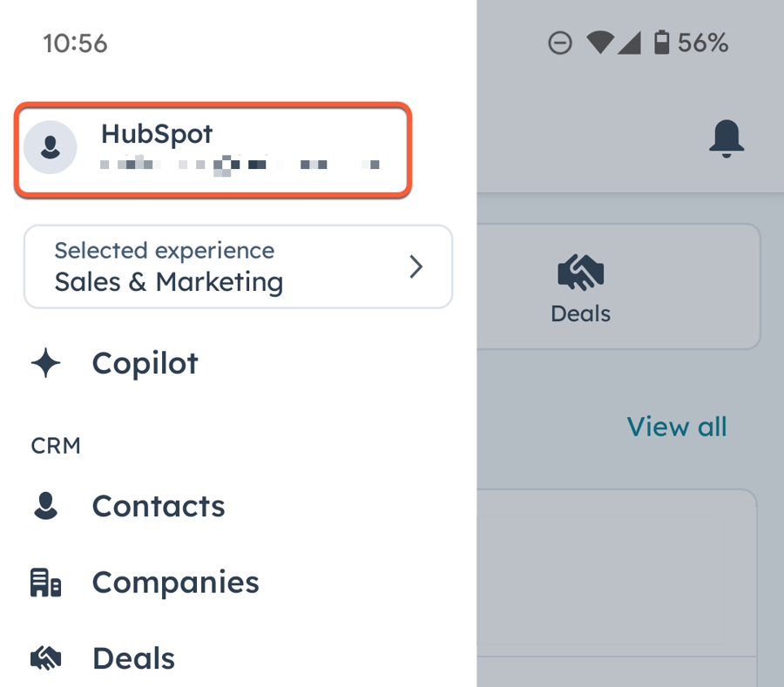Select the Contacts icon in the sidebar
Image resolution: width=784 pixels, height=687 pixels.
coord(46,505)
